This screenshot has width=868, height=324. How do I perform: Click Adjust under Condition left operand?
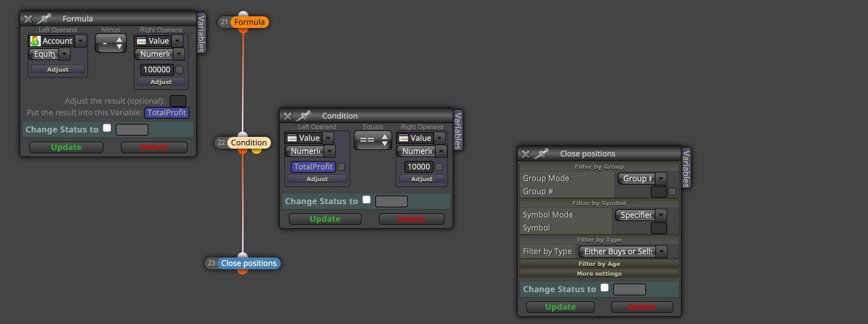pos(317,179)
